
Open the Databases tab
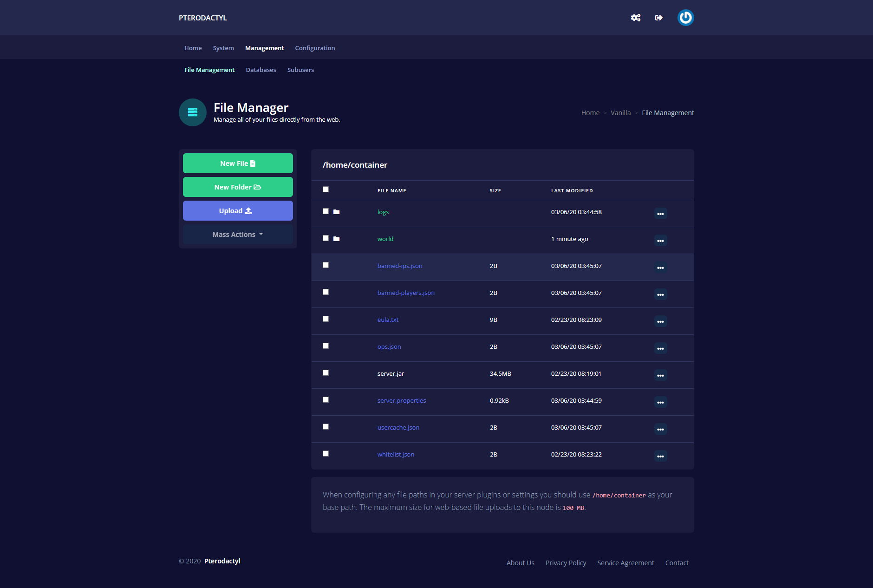[261, 70]
